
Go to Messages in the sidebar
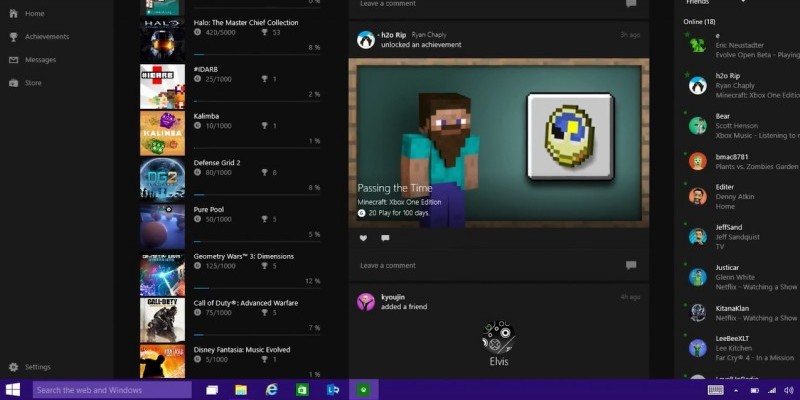click(40, 60)
